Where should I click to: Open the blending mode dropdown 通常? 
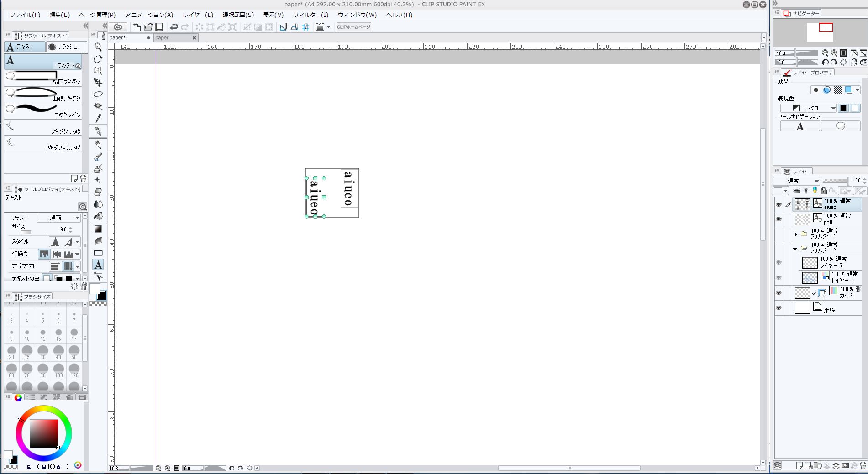(797, 181)
